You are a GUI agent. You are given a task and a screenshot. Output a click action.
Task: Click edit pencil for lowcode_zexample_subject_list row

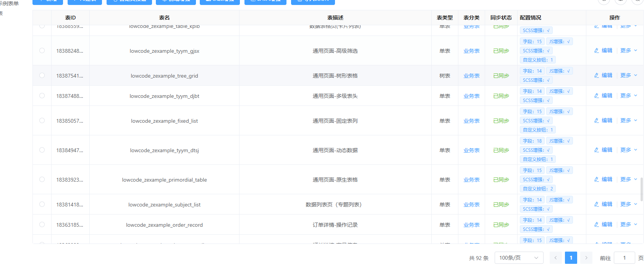(597, 204)
